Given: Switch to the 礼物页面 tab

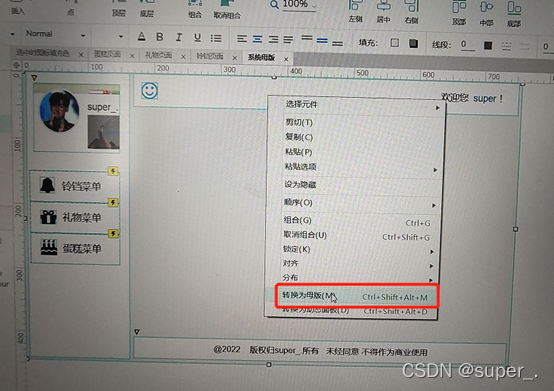Looking at the screenshot, I should (159, 55).
